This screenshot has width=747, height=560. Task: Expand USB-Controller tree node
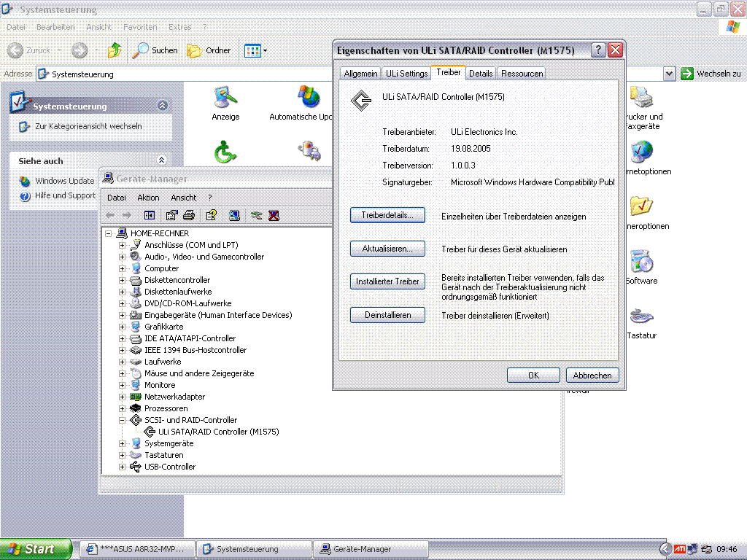click(x=122, y=467)
